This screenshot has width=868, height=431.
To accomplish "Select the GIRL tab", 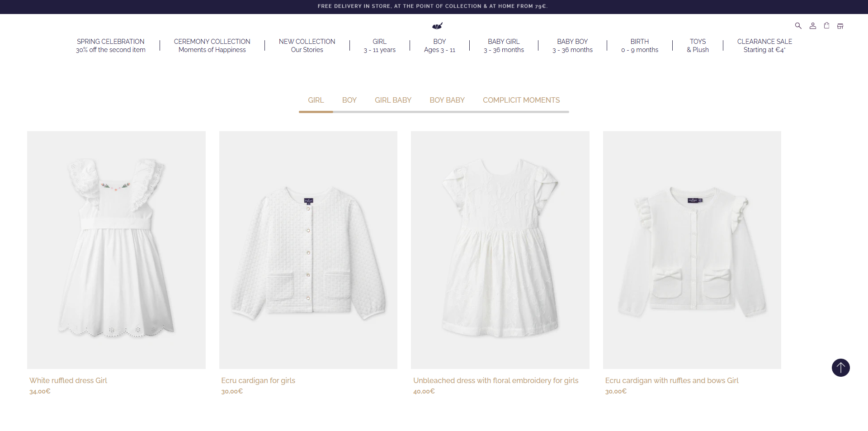I will tap(316, 100).
